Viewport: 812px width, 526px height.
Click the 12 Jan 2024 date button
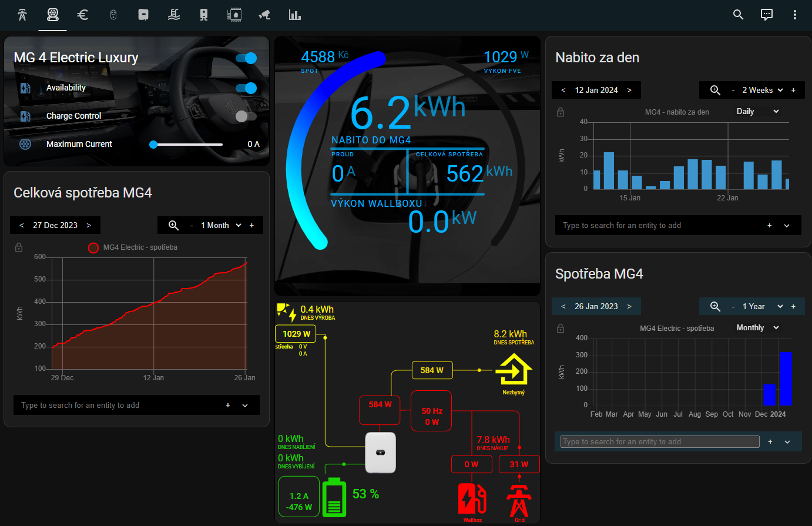click(596, 90)
